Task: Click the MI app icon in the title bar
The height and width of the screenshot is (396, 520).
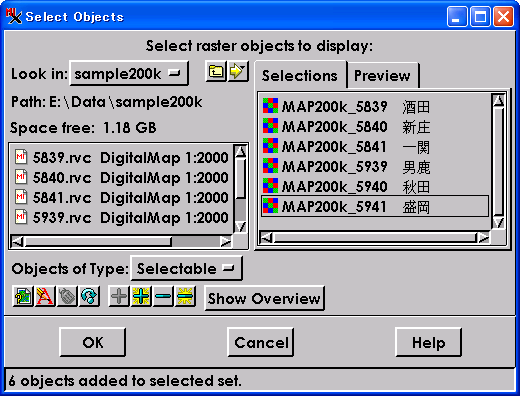Action: pyautogui.click(x=14, y=16)
